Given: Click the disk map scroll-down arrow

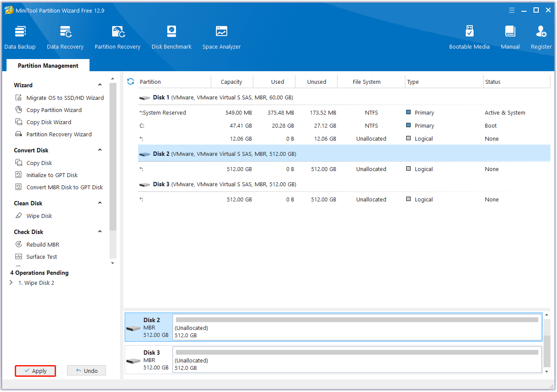Looking at the screenshot, I should 547,372.
